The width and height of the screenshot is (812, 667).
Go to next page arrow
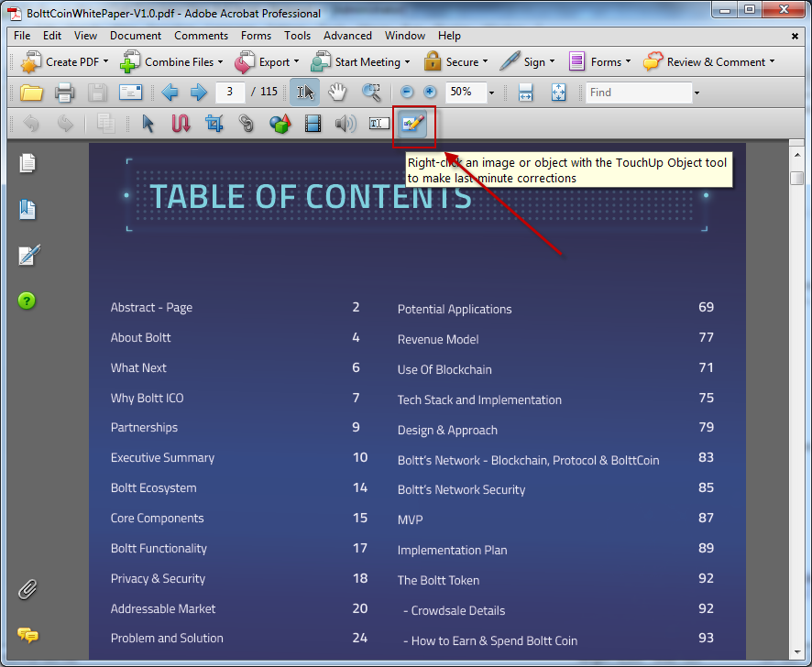[198, 93]
